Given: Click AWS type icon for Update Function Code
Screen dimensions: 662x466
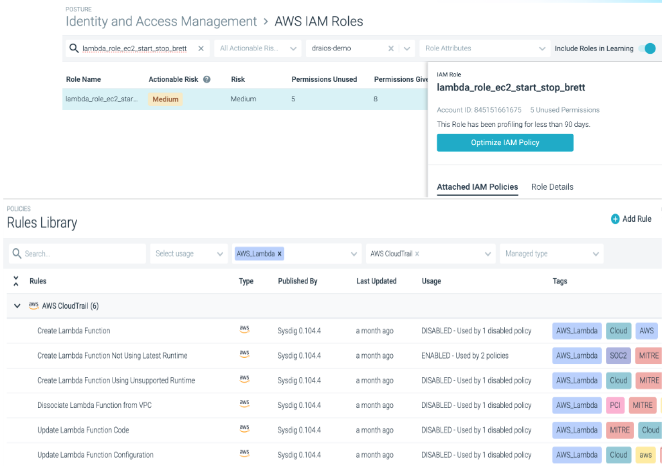Looking at the screenshot, I should (244, 429).
